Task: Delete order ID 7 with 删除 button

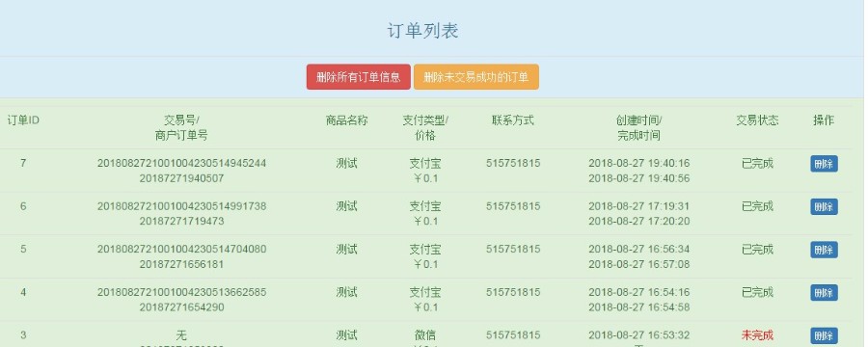Action: 824,164
